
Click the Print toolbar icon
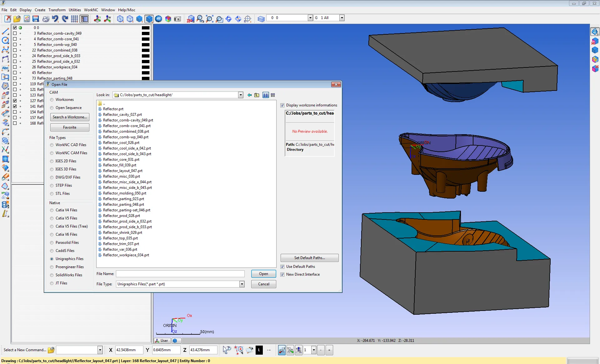point(46,19)
